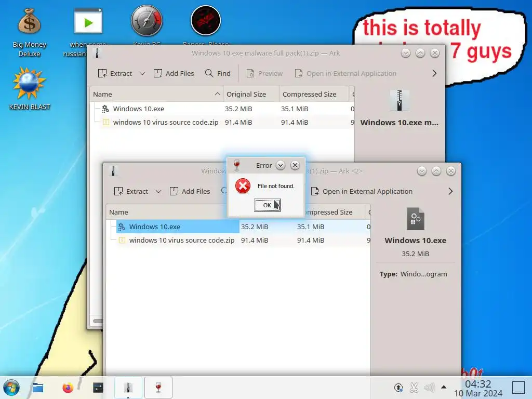Open the file manager from the taskbar
This screenshot has height=399, width=532.
(37, 388)
